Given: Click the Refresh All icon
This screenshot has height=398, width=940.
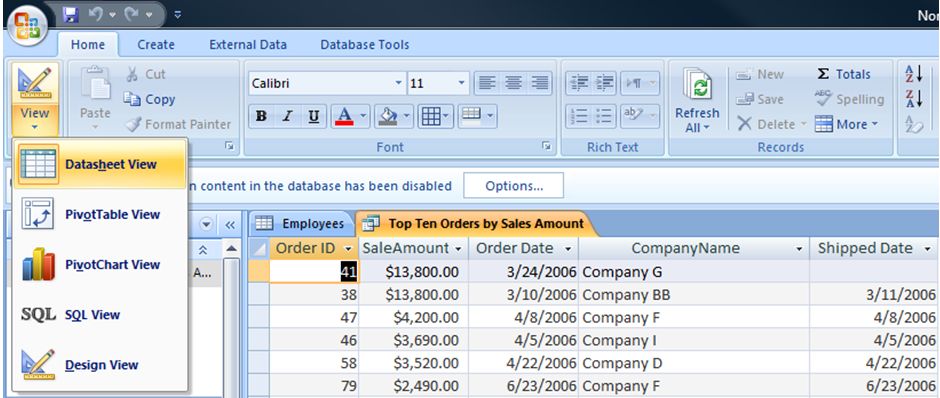Looking at the screenshot, I should click(x=697, y=84).
